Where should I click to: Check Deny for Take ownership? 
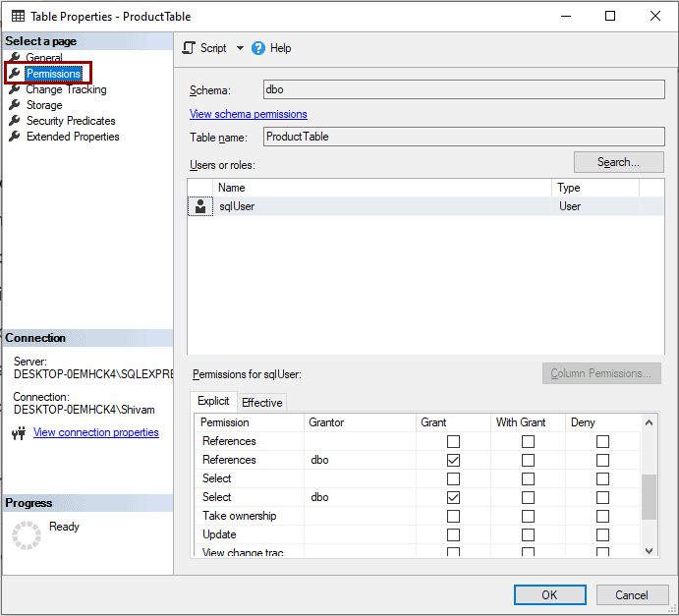[x=602, y=516]
